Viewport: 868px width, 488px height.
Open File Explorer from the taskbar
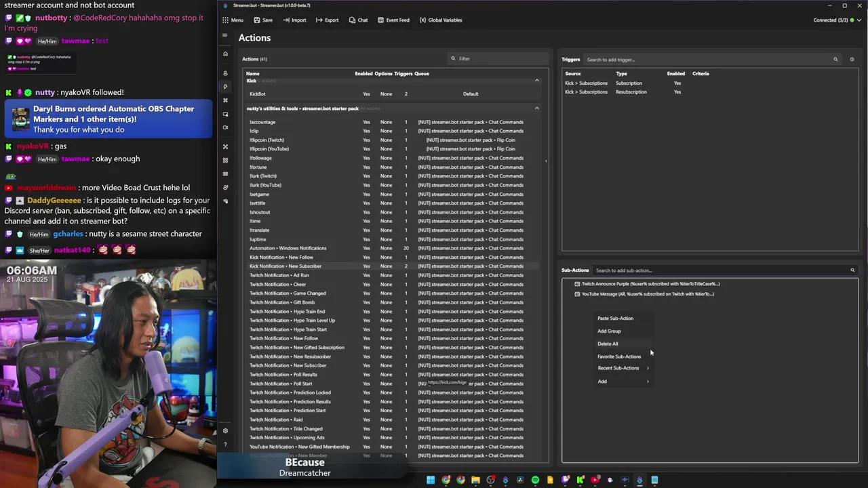pos(475,480)
